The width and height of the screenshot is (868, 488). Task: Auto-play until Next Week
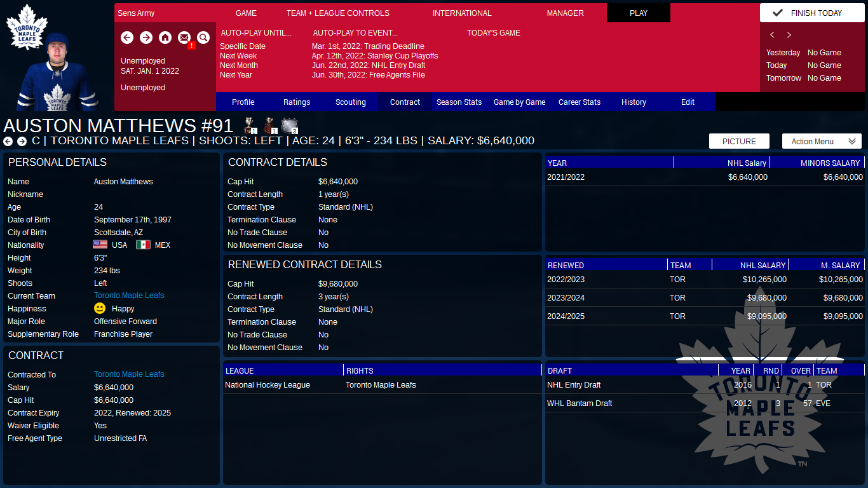click(x=238, y=56)
